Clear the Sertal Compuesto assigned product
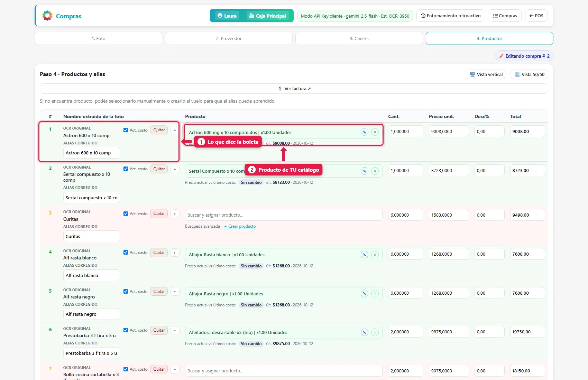 (375, 171)
